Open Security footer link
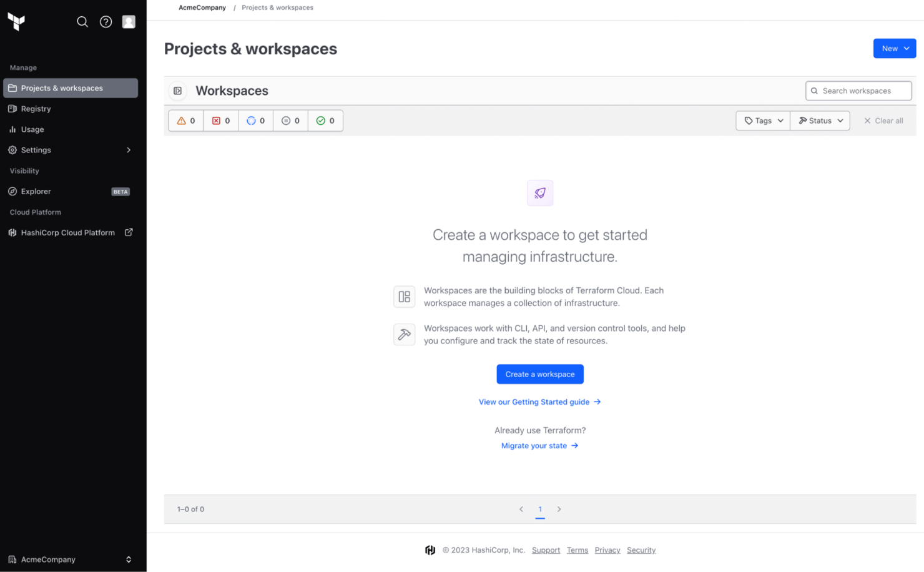Screen dimensions: 924x572 pos(641,550)
